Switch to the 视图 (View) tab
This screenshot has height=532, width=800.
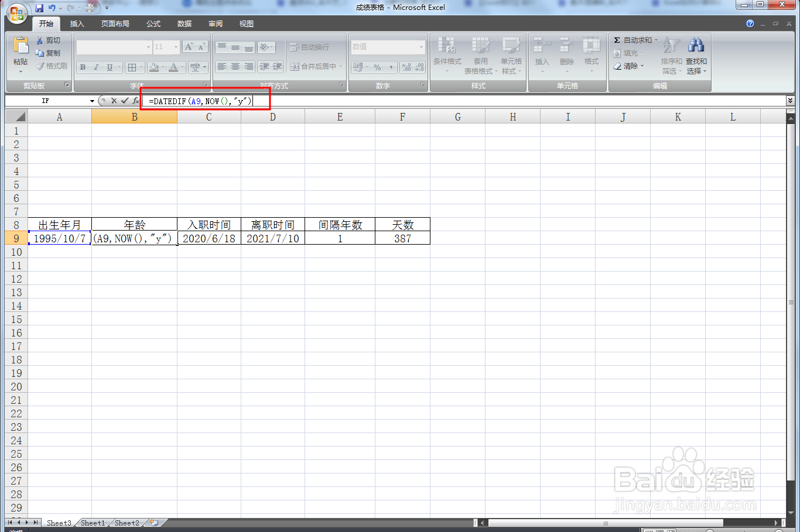[247, 24]
